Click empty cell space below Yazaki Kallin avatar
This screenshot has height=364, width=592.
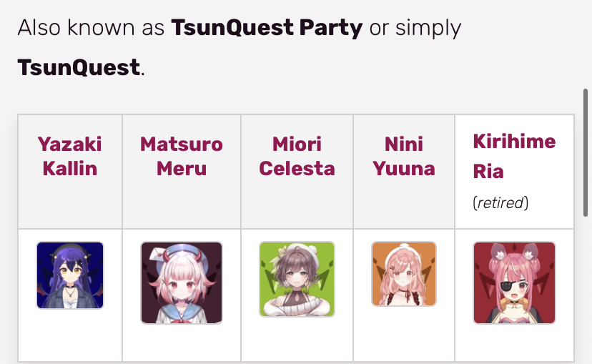click(70, 335)
